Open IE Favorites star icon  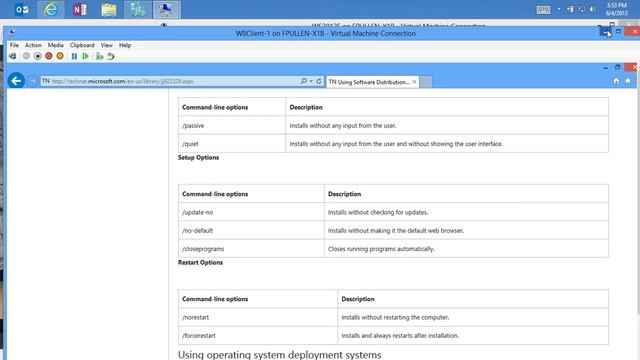click(x=628, y=81)
